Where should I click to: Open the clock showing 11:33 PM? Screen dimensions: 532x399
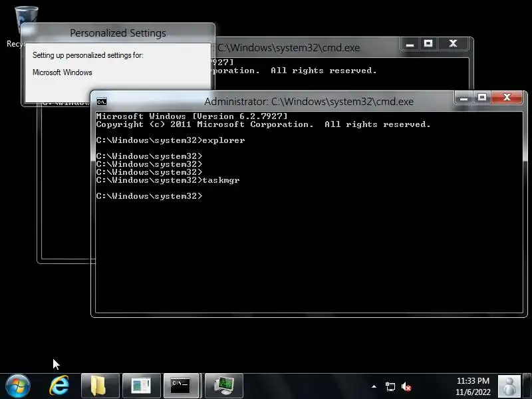coord(473,386)
